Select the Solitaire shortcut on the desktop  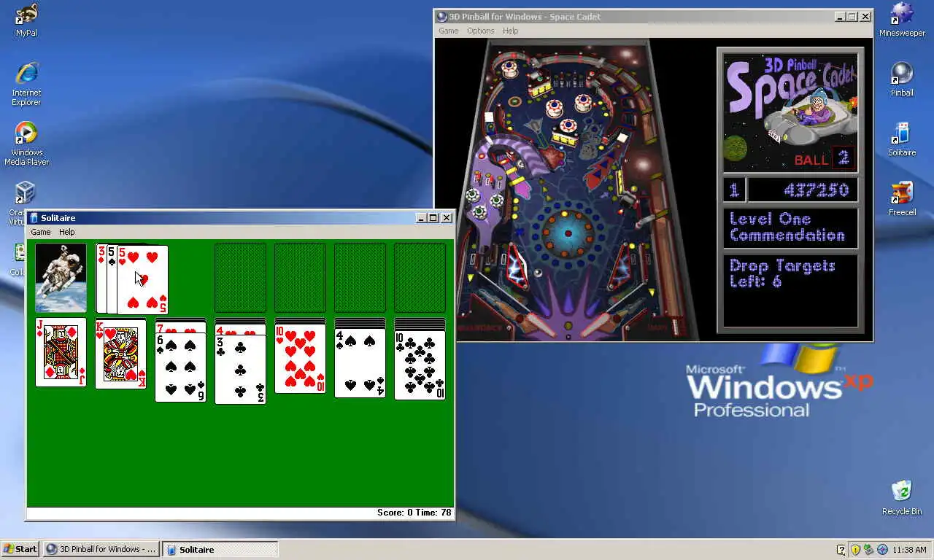click(902, 139)
